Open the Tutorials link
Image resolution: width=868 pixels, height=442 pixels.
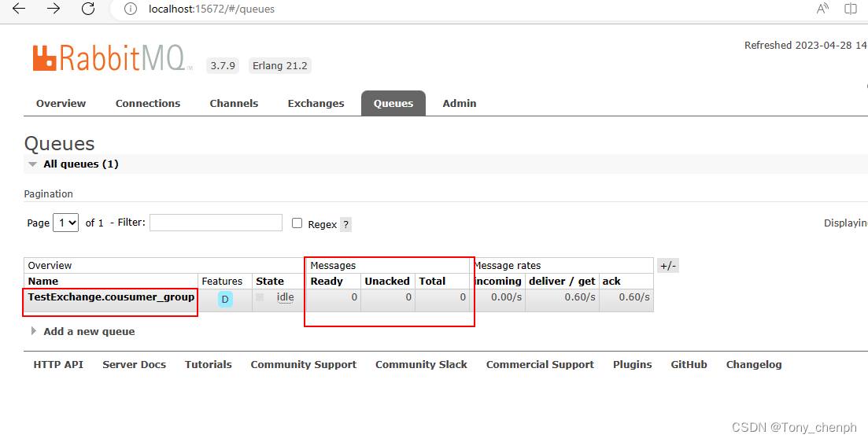[x=208, y=365]
